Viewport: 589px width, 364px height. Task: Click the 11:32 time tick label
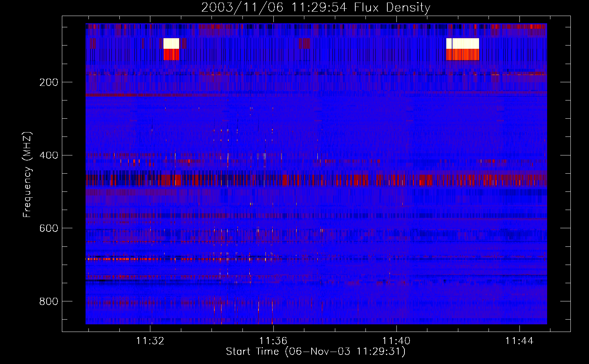pos(150,341)
